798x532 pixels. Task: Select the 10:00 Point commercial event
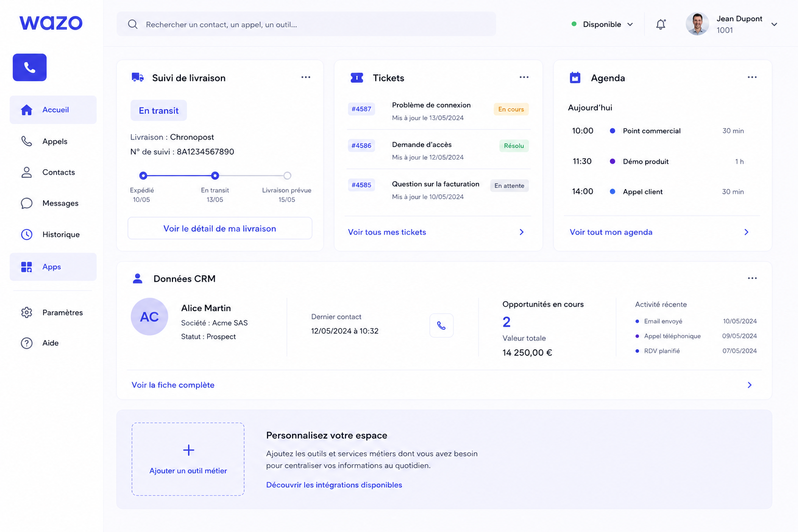658,131
